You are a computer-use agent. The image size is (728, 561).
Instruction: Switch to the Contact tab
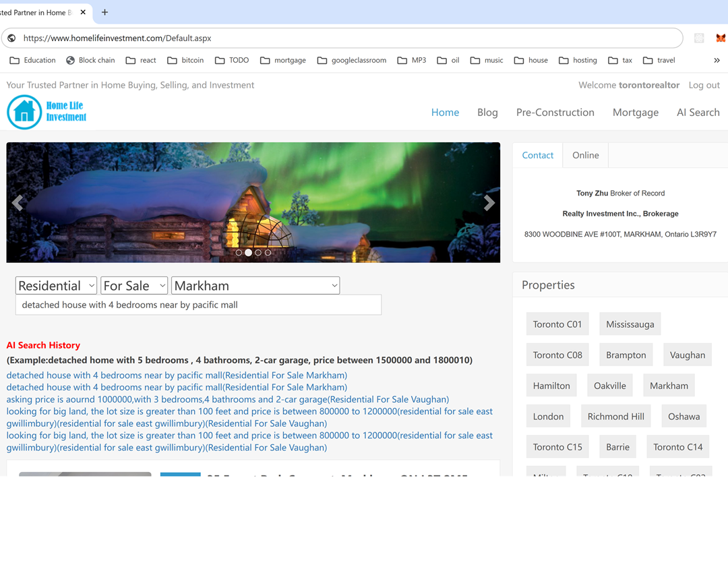(538, 155)
